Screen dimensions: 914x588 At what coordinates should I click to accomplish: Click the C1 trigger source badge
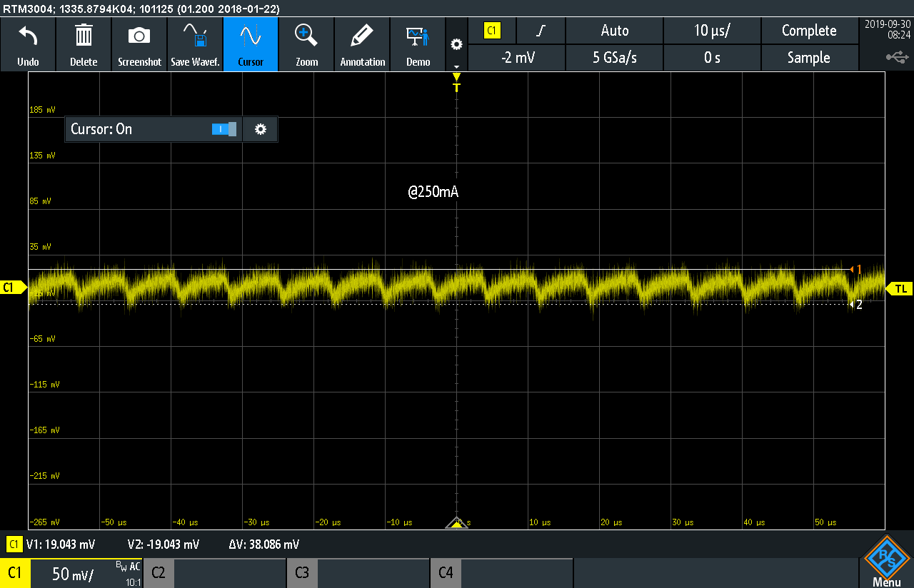492,31
